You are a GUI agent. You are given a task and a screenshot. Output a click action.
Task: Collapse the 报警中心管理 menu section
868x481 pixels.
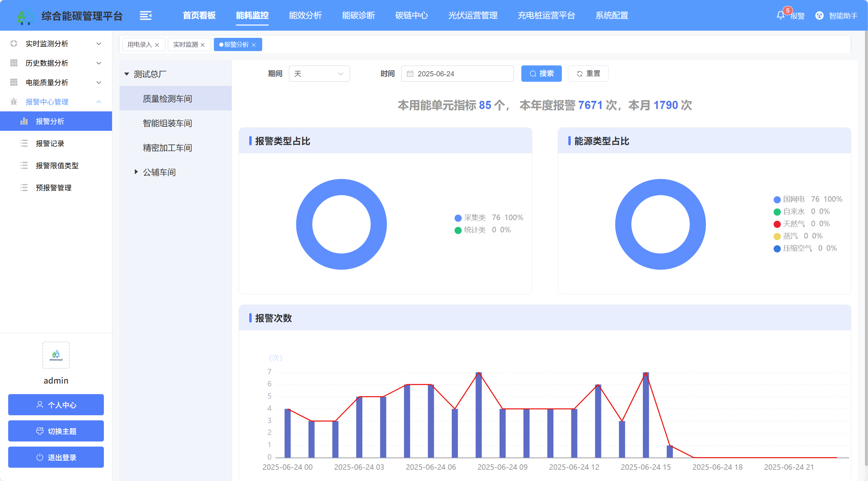(x=98, y=102)
